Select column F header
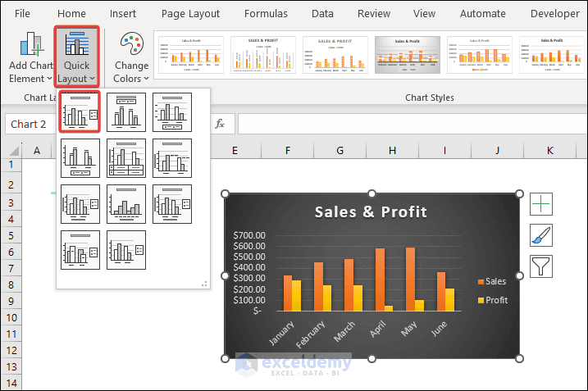Viewport: 588px width, 391px height. [288, 151]
